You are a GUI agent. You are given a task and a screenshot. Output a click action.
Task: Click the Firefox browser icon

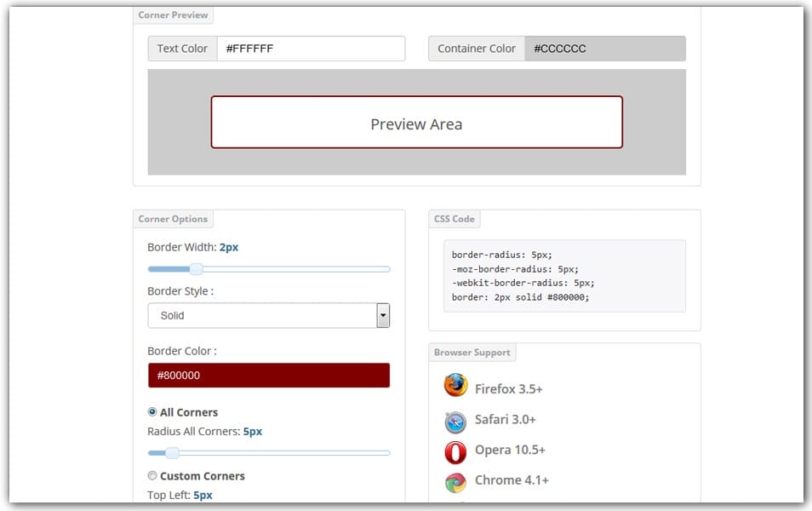(x=455, y=386)
